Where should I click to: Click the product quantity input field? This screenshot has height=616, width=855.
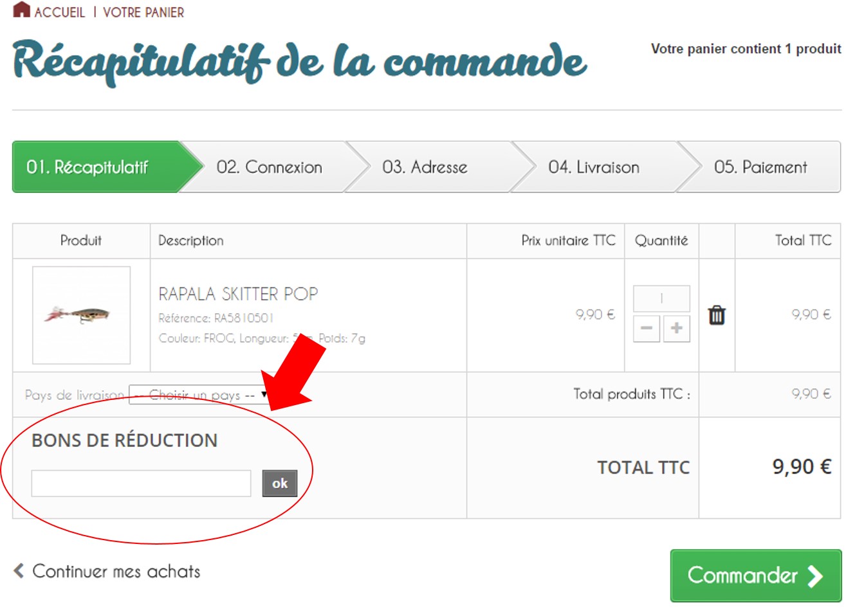tap(661, 298)
